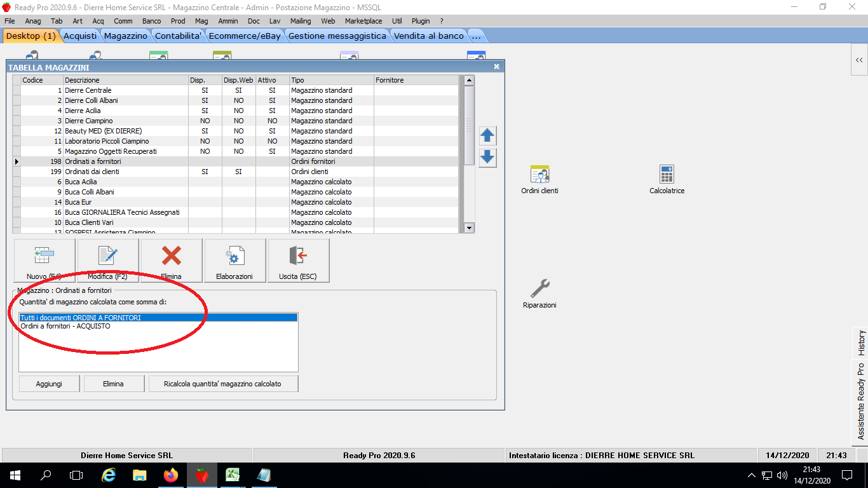This screenshot has height=488, width=868.
Task: Open the Ordini clienti desktop icon
Action: [x=539, y=179]
